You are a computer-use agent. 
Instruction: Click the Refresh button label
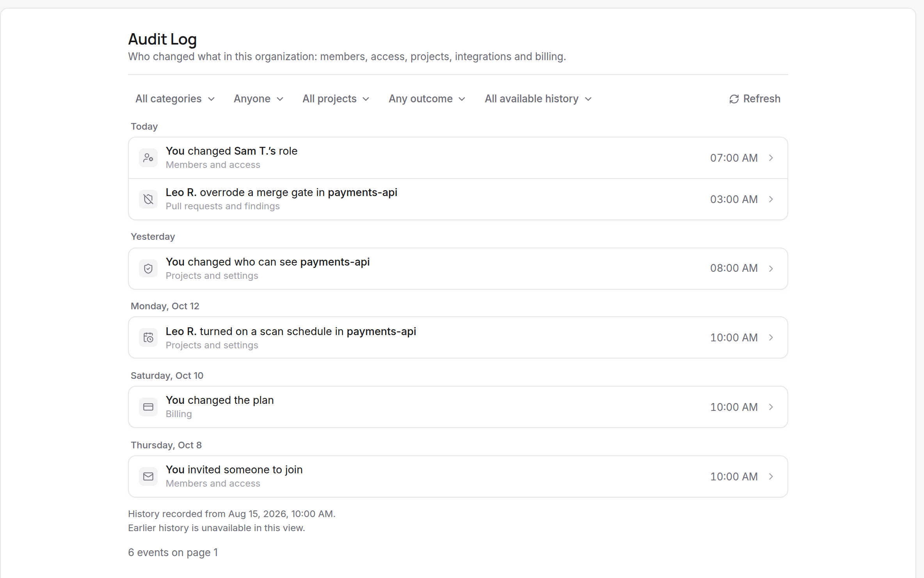click(x=762, y=99)
